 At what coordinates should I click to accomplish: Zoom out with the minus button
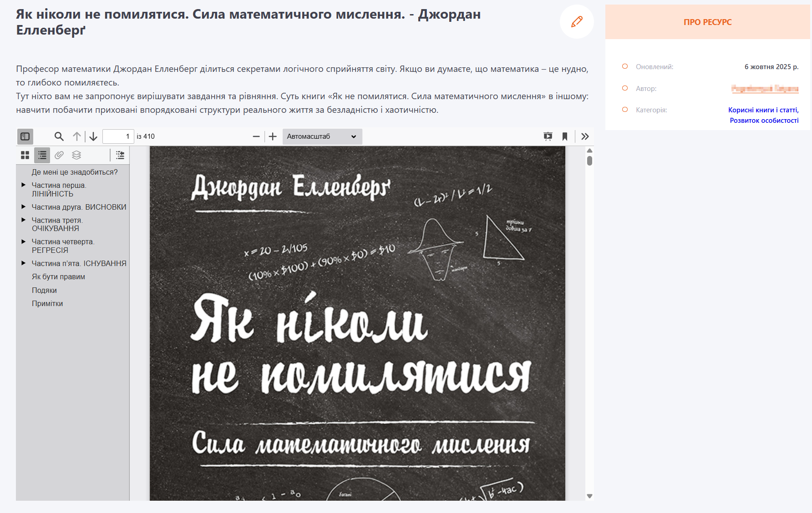coord(256,136)
